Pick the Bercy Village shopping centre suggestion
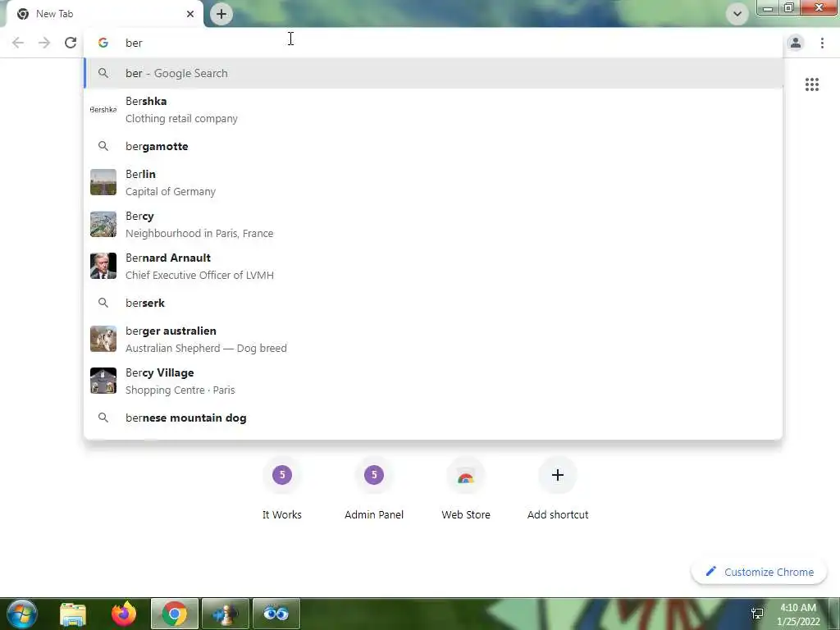840x630 pixels. 434,381
